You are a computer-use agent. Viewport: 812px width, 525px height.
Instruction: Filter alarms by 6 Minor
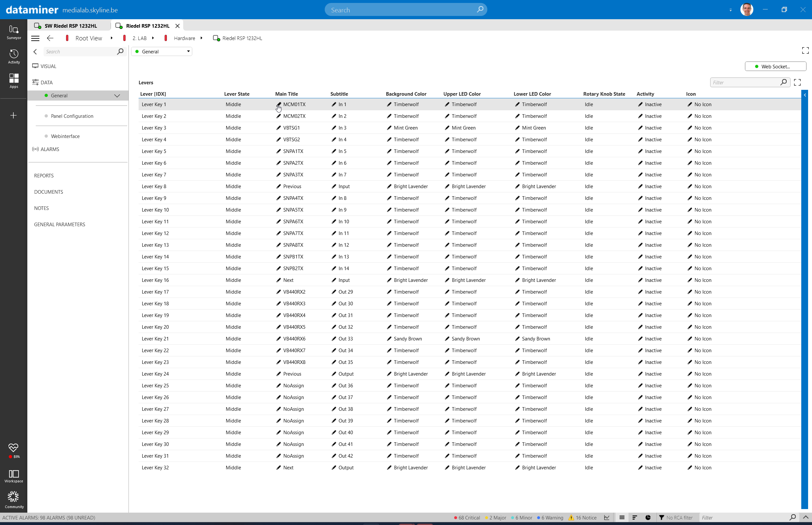tap(521, 518)
